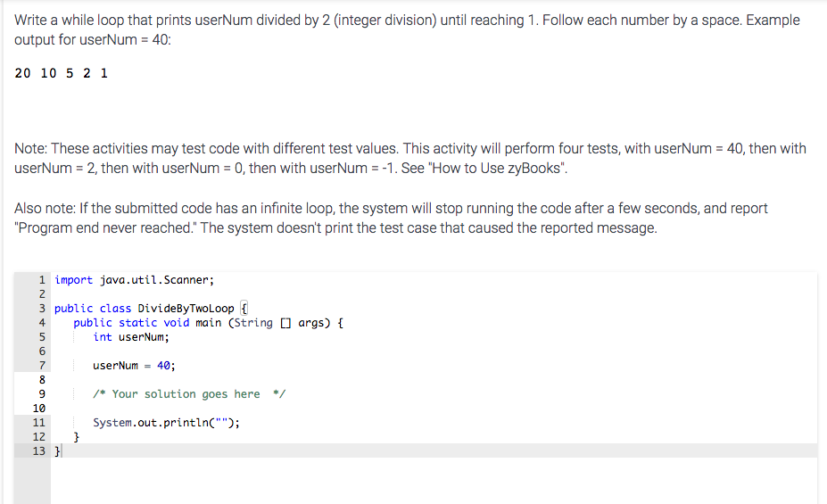Screen dimensions: 827x504
Task: Place cursor on empty line 8
Action: click(x=434, y=380)
